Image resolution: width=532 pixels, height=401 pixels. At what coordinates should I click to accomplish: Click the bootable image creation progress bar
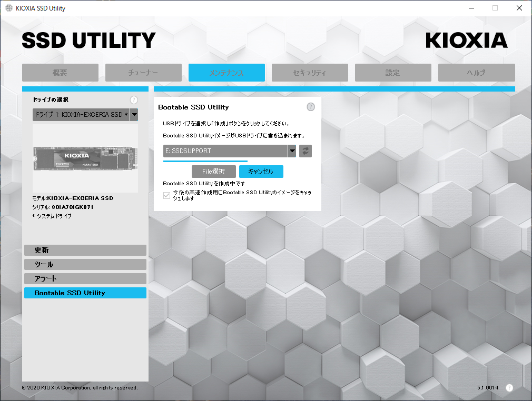pyautogui.click(x=205, y=162)
